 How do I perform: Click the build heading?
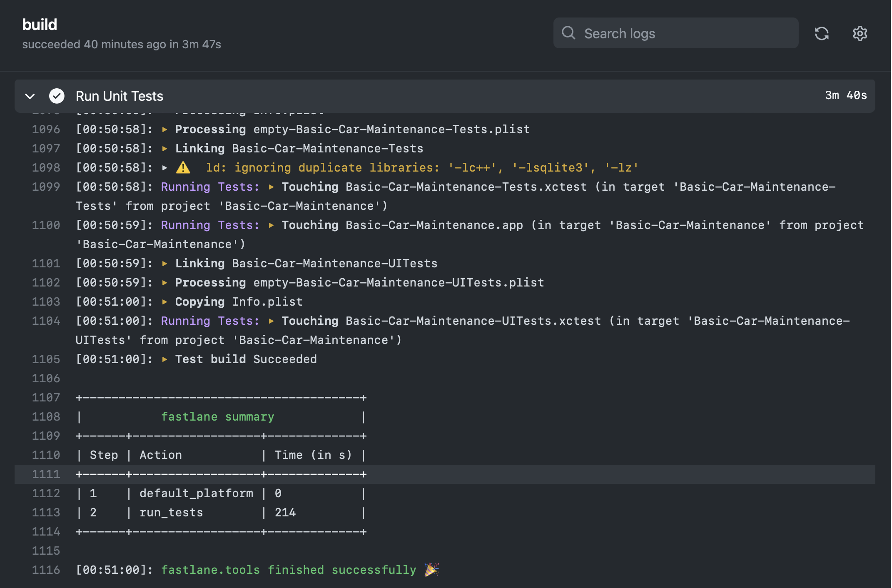point(40,24)
